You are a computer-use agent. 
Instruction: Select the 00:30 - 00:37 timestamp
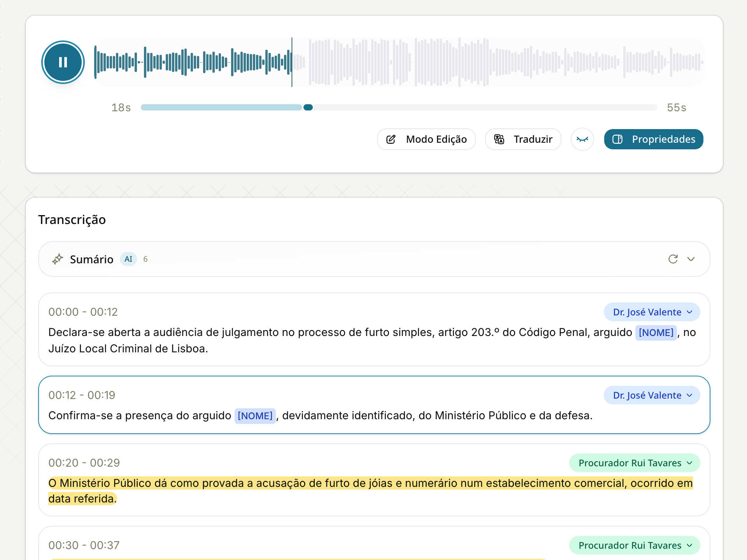pos(84,545)
